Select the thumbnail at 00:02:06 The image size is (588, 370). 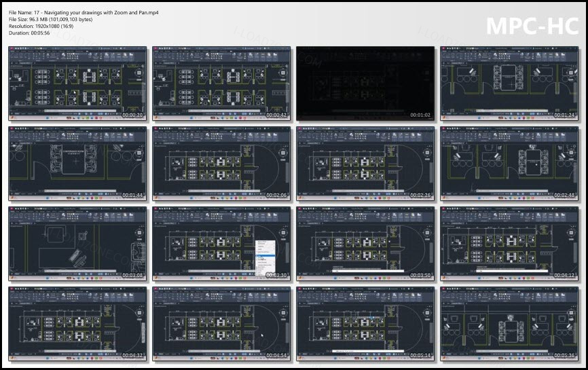[x=221, y=164]
